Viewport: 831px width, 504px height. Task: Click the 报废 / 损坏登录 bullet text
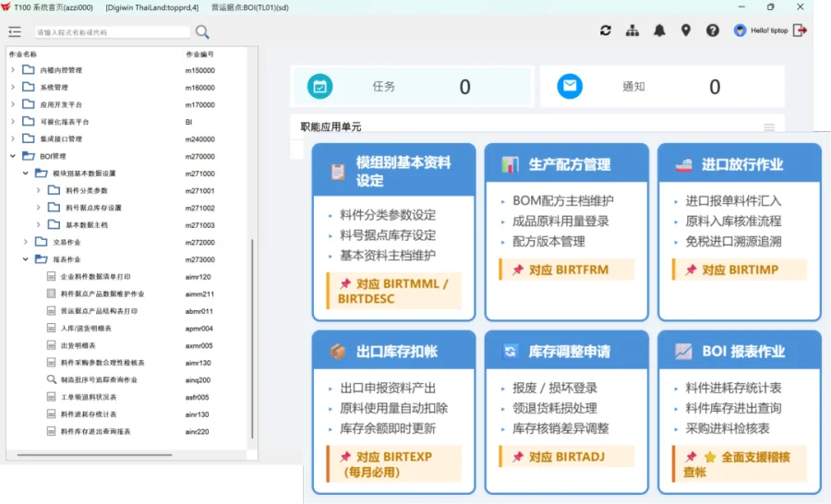555,388
